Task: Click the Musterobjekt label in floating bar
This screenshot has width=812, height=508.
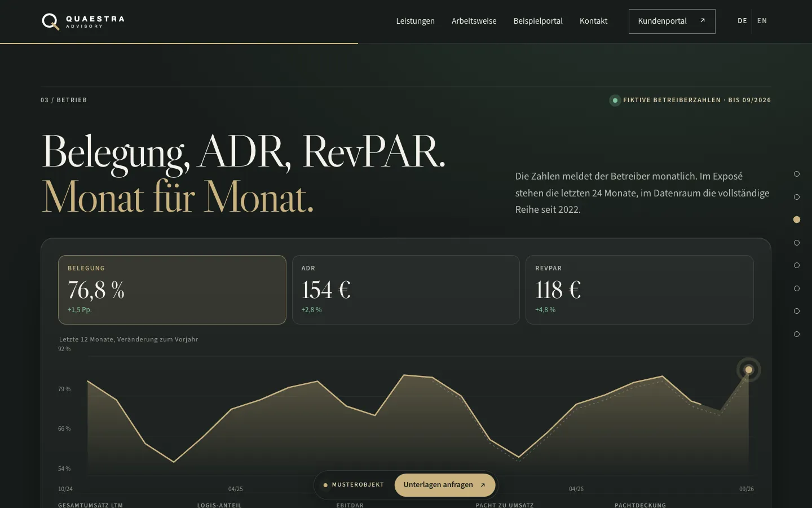Action: [358, 485]
